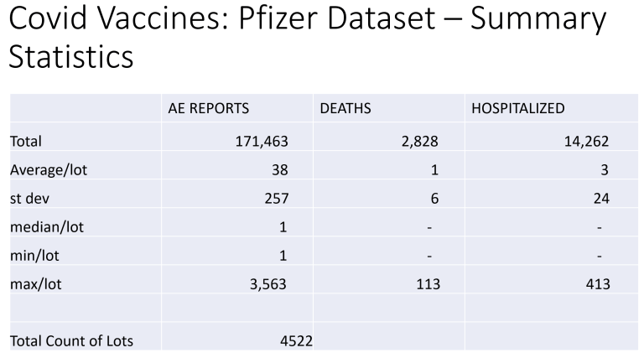Select the Total row label
Screen dimensions: 644x358
coord(26,141)
